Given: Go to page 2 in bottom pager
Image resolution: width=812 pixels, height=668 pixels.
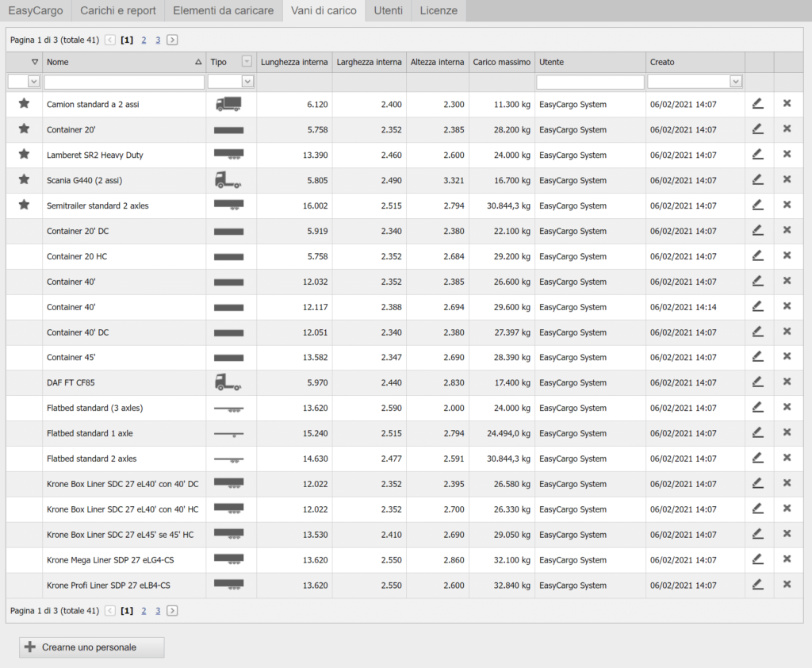Looking at the screenshot, I should pyautogui.click(x=144, y=610).
